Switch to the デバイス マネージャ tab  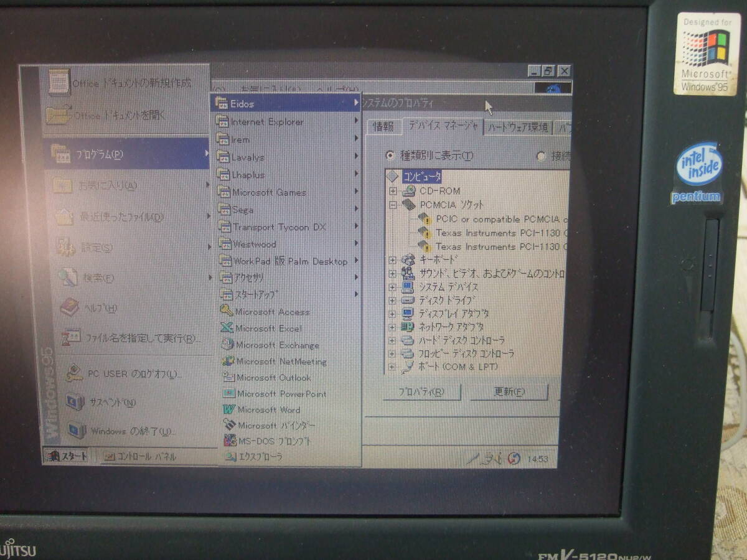[443, 125]
